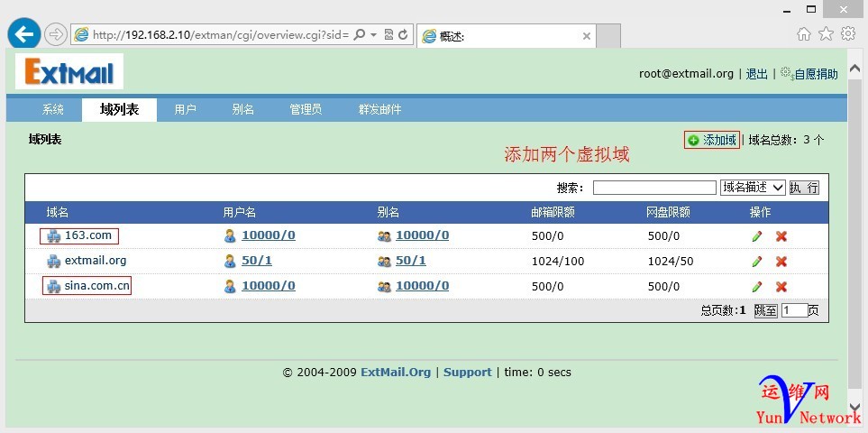The width and height of the screenshot is (868, 433).
Task: Refresh the page with reload icon
Action: tap(403, 34)
